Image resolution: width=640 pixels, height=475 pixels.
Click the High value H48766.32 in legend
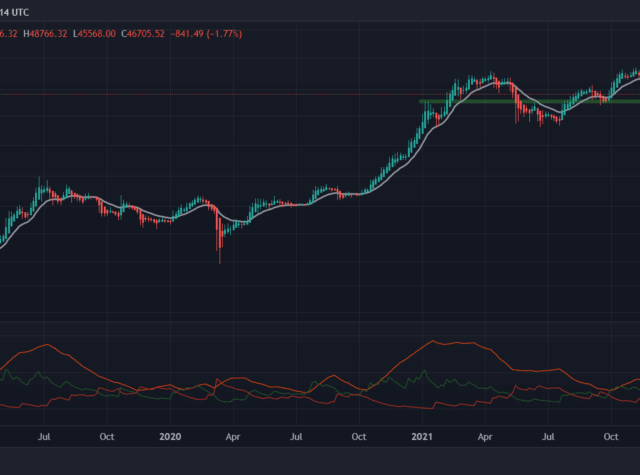pos(48,34)
